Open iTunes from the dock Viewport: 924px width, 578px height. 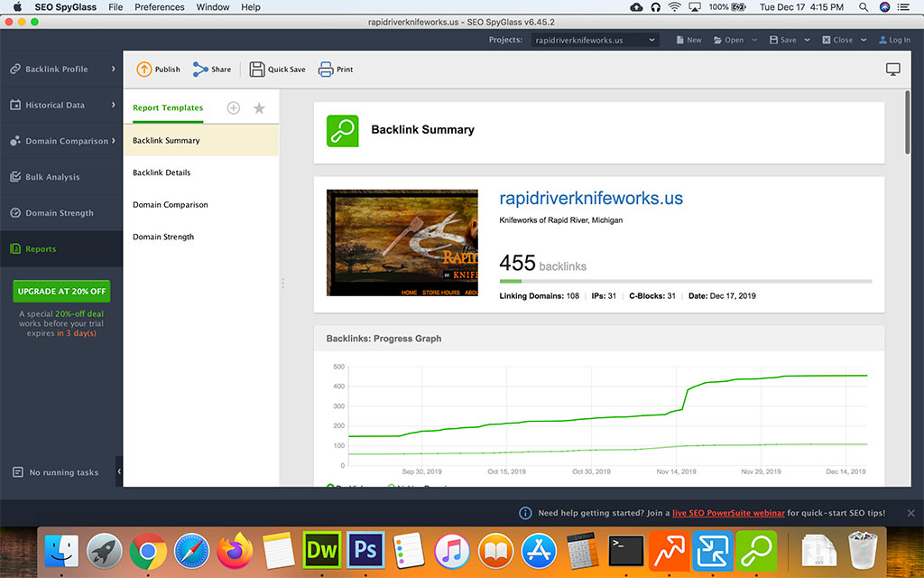452,551
